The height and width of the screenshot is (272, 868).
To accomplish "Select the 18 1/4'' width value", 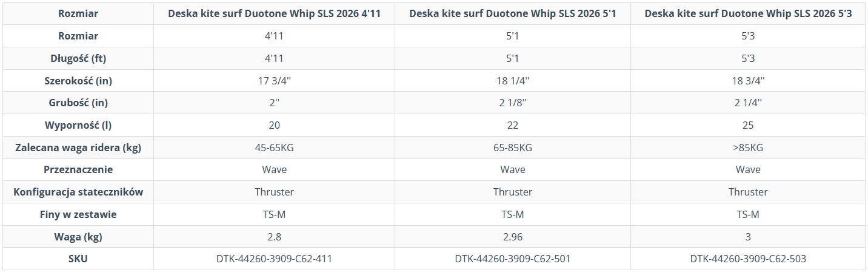I will (x=513, y=80).
